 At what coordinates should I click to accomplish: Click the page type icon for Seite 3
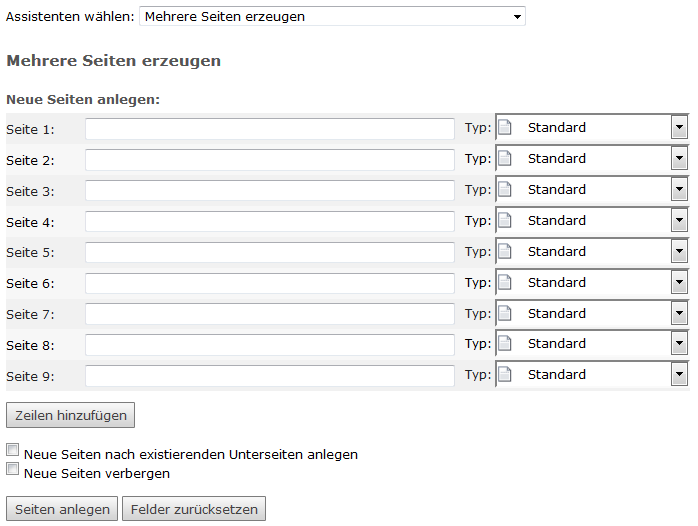505,190
